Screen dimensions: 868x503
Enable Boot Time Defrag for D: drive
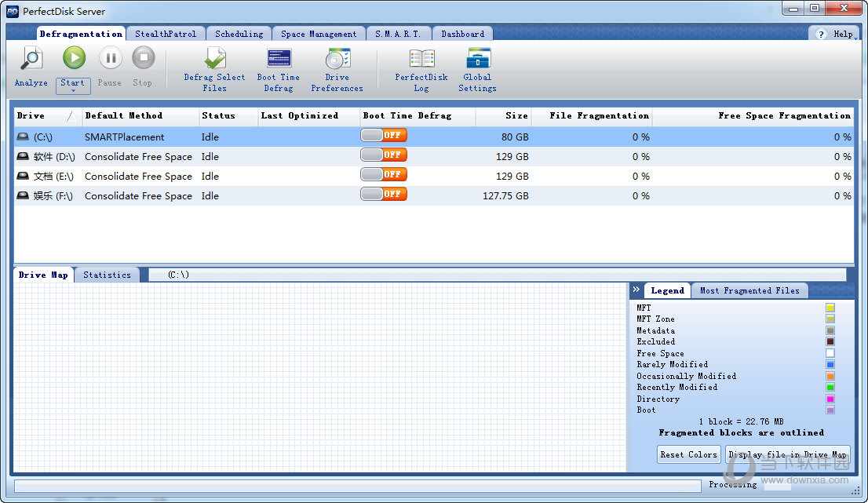coord(384,155)
